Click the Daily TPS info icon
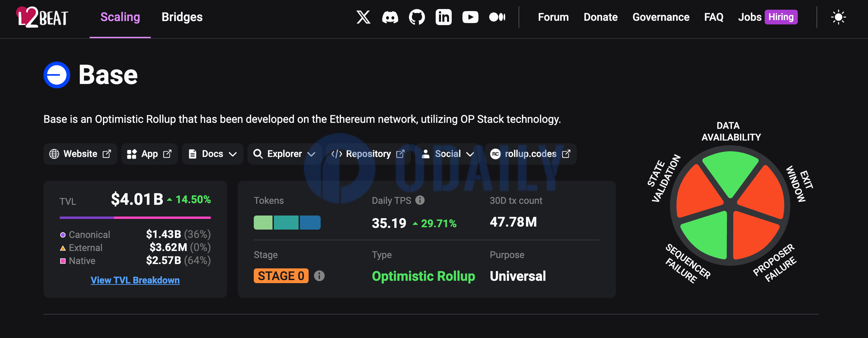868x338 pixels. pyautogui.click(x=420, y=200)
